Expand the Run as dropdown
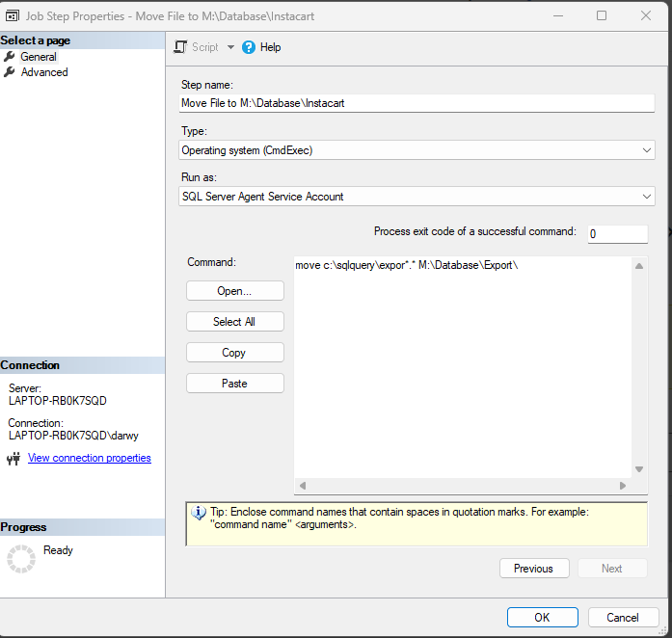The image size is (672, 638). coord(647,197)
